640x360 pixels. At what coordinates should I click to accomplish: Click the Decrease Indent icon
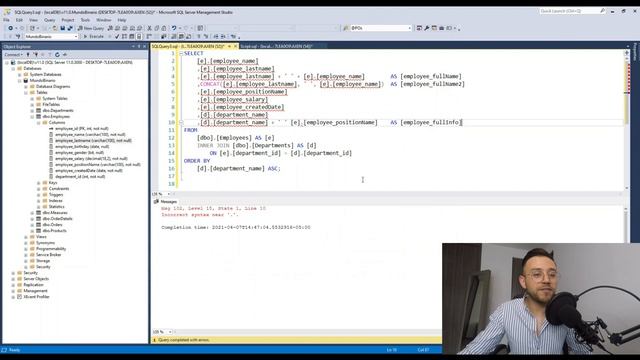[x=216, y=37]
